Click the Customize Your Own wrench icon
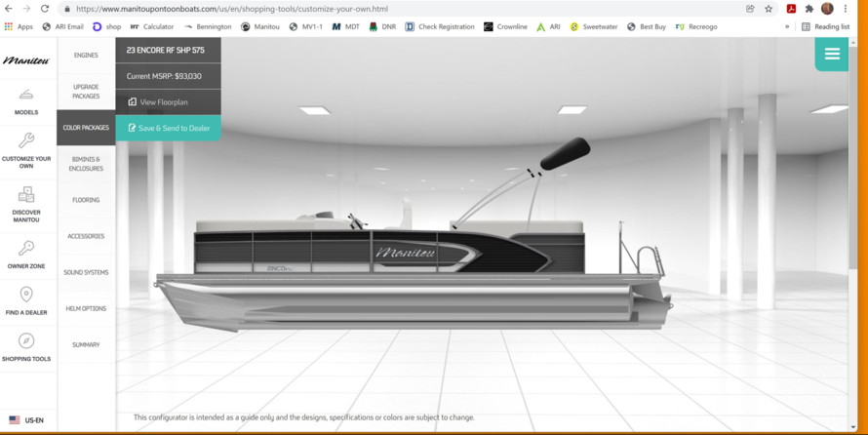 pyautogui.click(x=26, y=140)
